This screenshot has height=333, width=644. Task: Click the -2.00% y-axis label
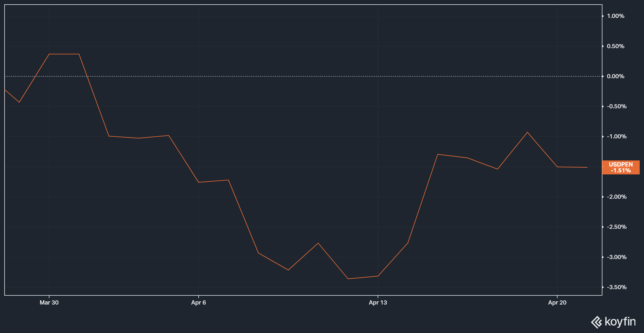pos(616,197)
